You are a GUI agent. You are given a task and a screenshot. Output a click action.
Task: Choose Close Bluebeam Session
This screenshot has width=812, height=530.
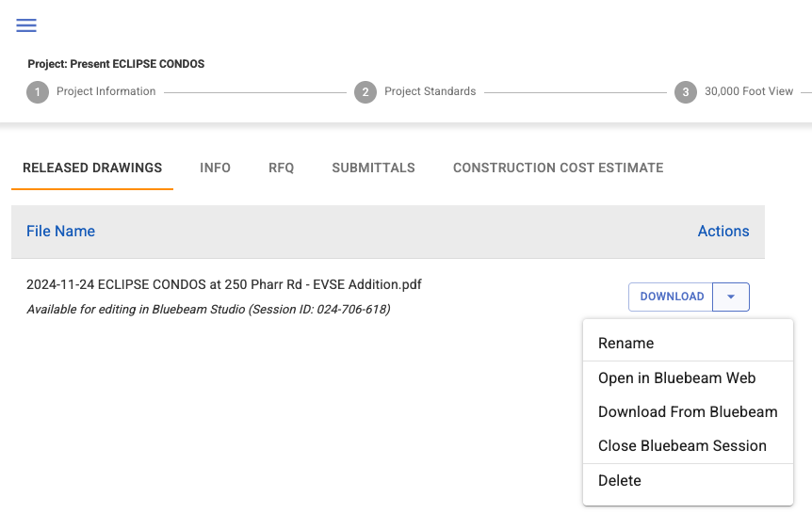click(x=682, y=446)
